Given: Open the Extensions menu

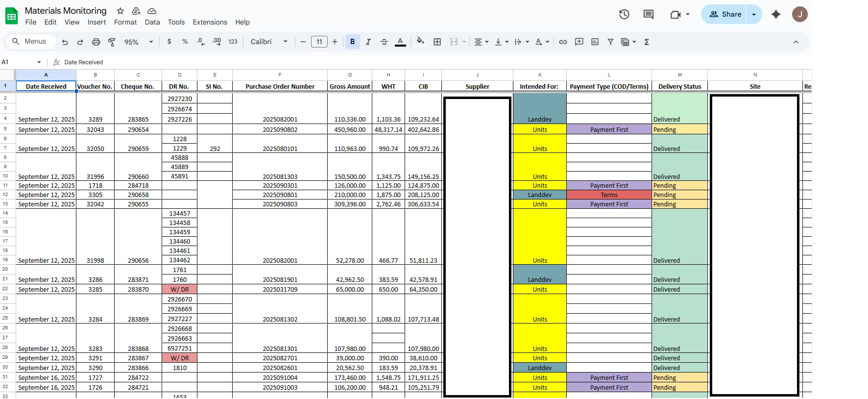Looking at the screenshot, I should click(210, 22).
